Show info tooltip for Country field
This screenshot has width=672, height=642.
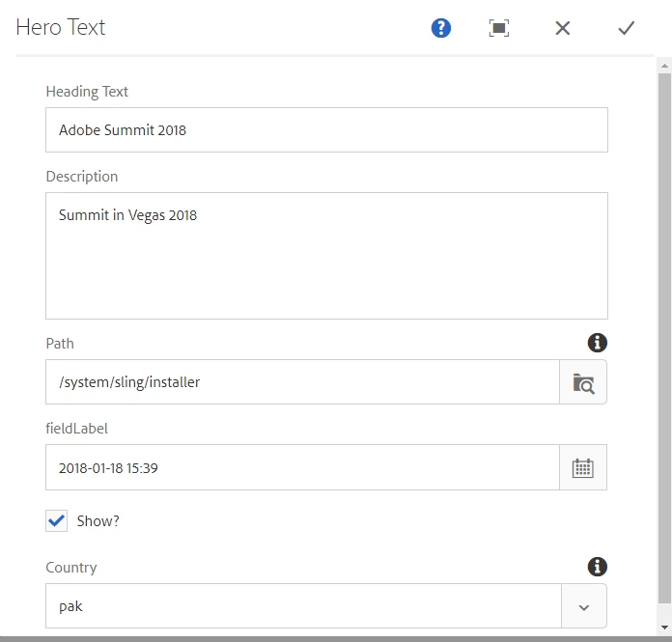pyautogui.click(x=597, y=567)
